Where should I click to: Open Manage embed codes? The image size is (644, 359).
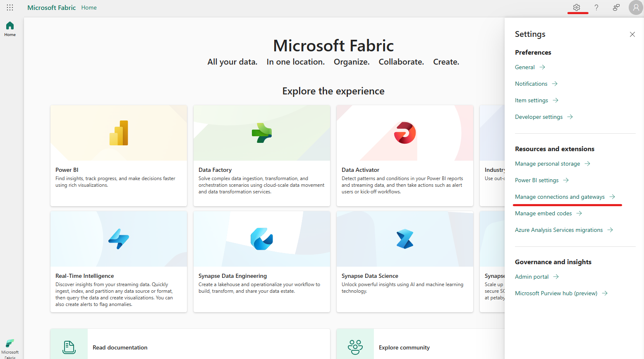pos(543,213)
